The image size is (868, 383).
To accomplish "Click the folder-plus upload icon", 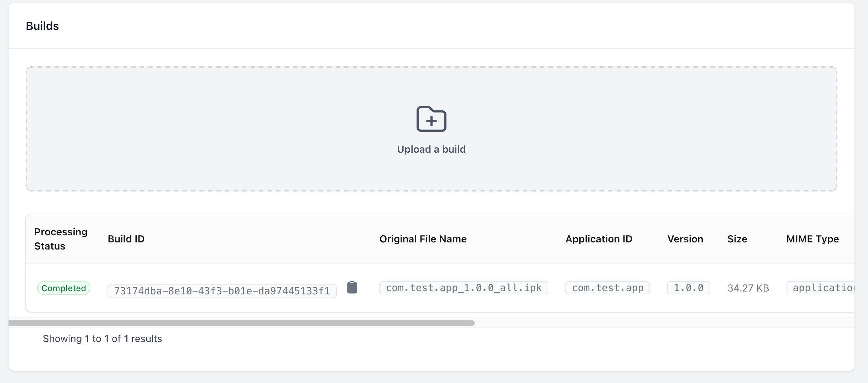I will click(x=431, y=119).
